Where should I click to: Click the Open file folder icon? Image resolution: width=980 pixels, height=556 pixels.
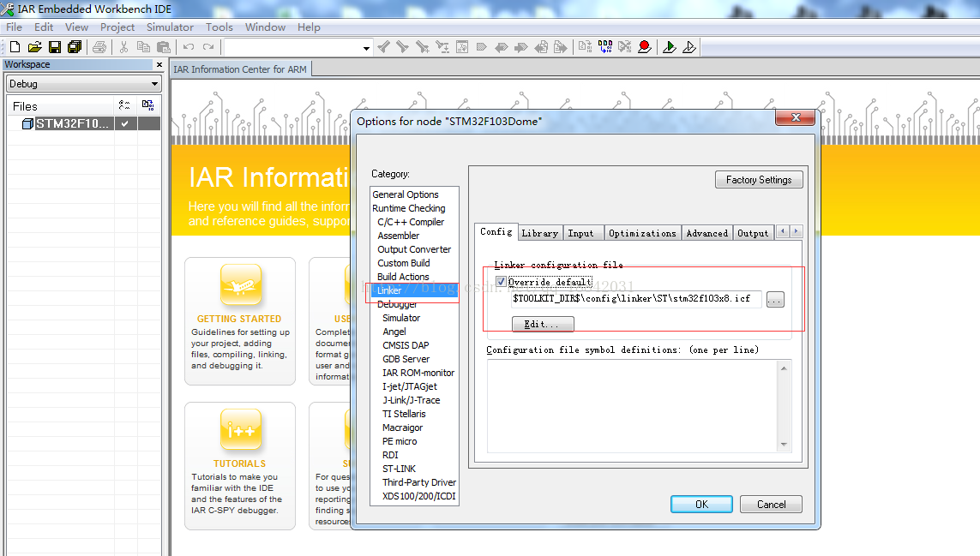[34, 47]
